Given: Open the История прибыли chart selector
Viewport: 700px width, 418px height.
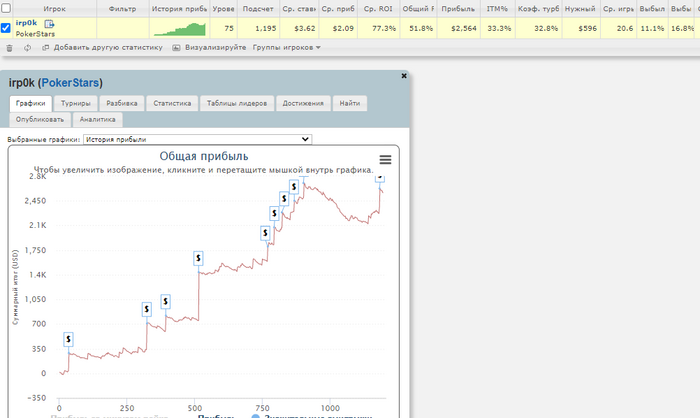Looking at the screenshot, I should tap(197, 139).
